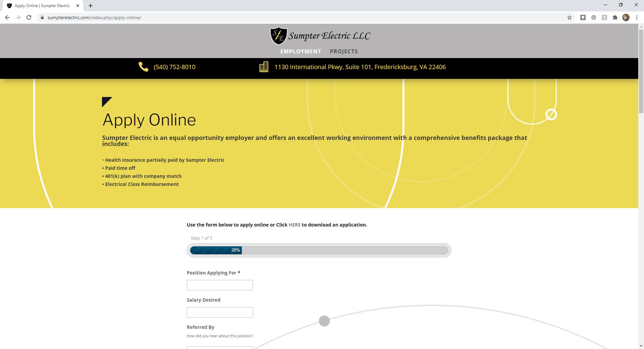Click the padlock site security icon
This screenshot has width=644, height=349.
(42, 17)
